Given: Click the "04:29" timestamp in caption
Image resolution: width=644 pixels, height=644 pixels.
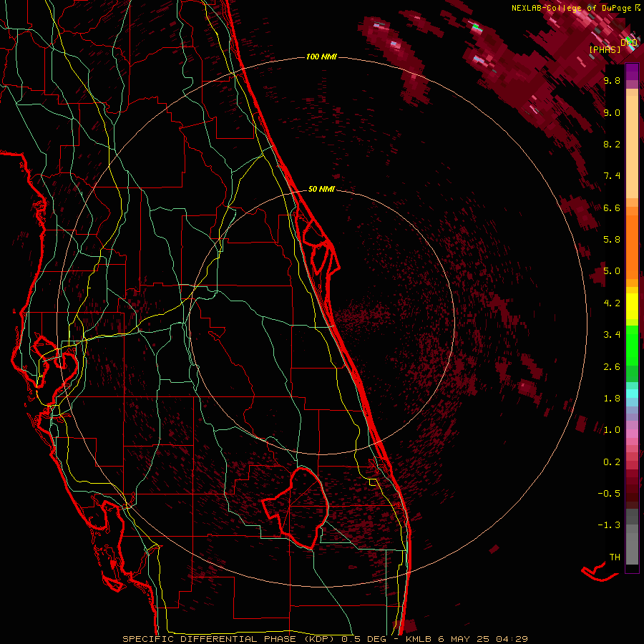Looking at the screenshot, I should point(512,639).
